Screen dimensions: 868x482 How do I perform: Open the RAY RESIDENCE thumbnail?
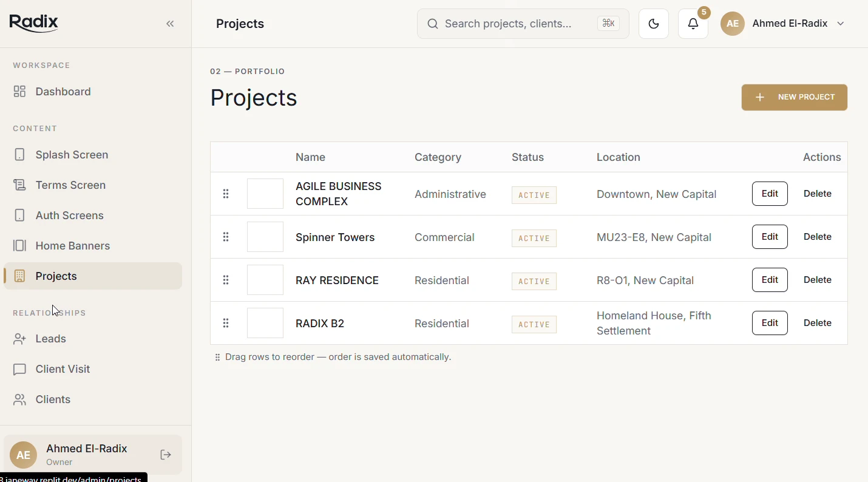click(265, 280)
